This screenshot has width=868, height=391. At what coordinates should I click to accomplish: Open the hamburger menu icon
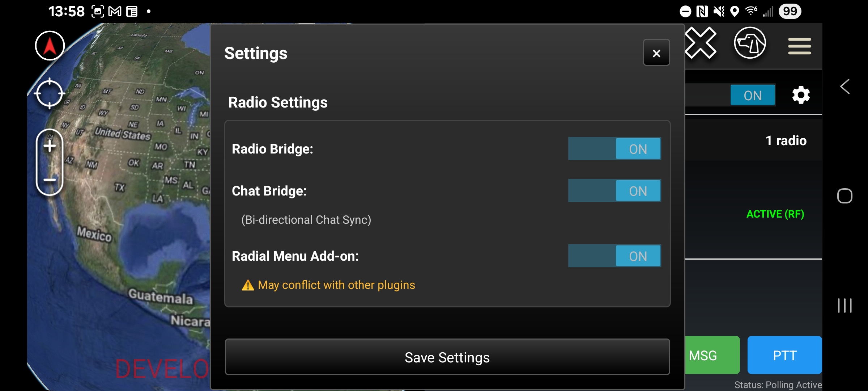click(800, 46)
